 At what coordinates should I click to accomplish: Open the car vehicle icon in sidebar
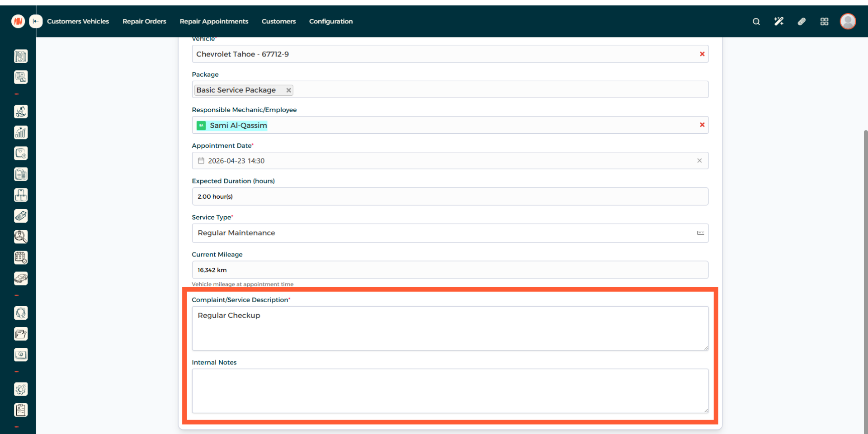[21, 279]
